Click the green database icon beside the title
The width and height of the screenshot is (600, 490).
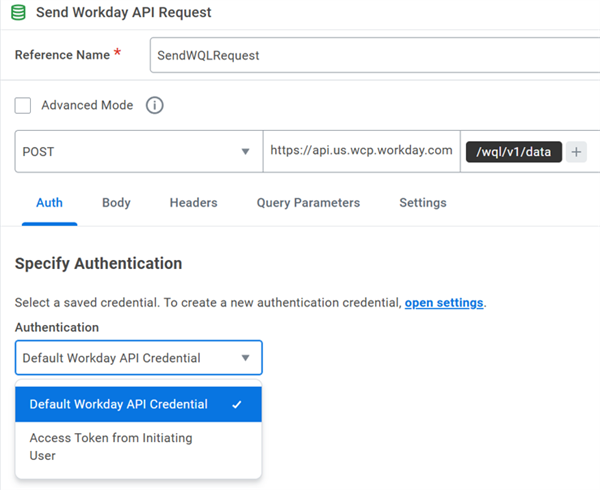[18, 12]
